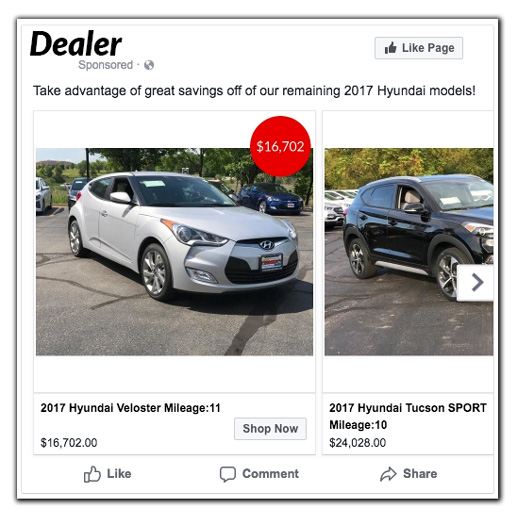Click the red $16,702 price badge
Screen dimensions: 517x525
(280, 146)
